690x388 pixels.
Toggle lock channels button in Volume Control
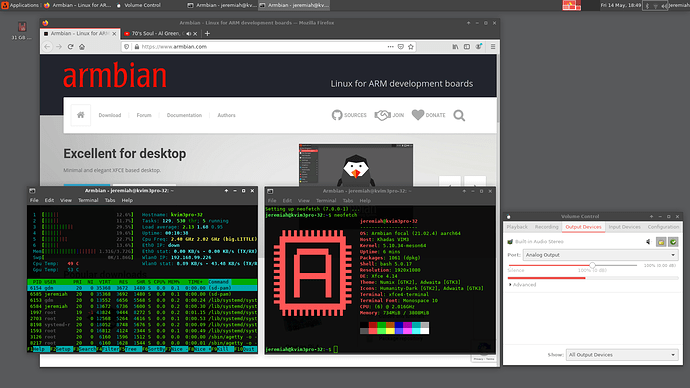(661, 242)
